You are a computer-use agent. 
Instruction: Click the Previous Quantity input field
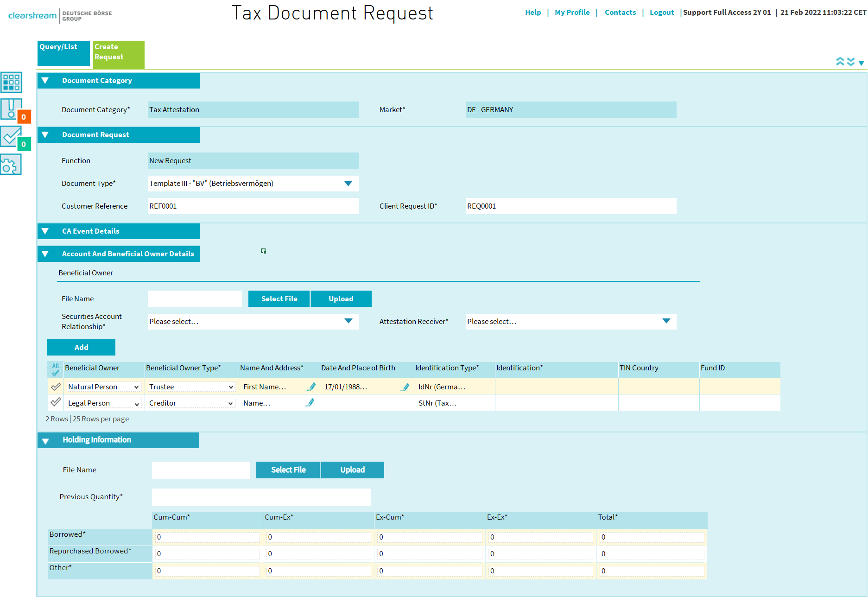(x=261, y=497)
